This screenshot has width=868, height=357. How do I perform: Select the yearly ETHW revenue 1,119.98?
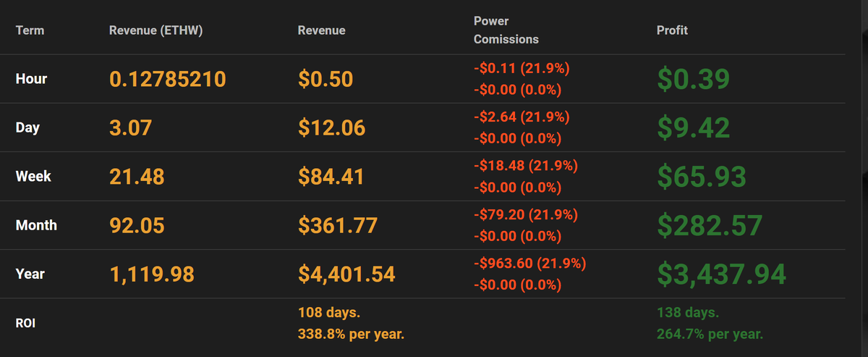tap(152, 274)
